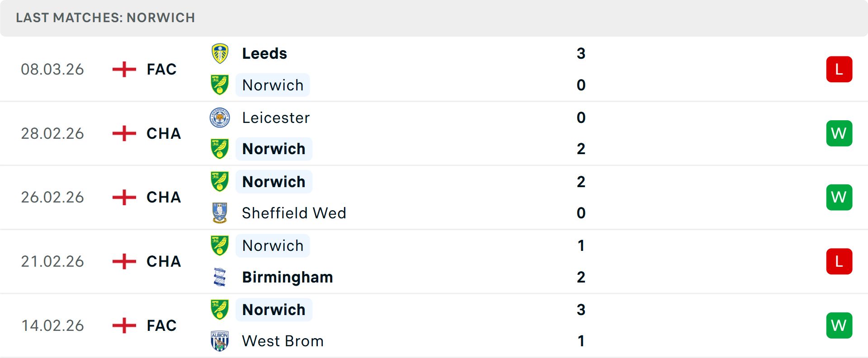The image size is (868, 358).
Task: Click the green W badge for Leicester match
Action: (x=839, y=133)
